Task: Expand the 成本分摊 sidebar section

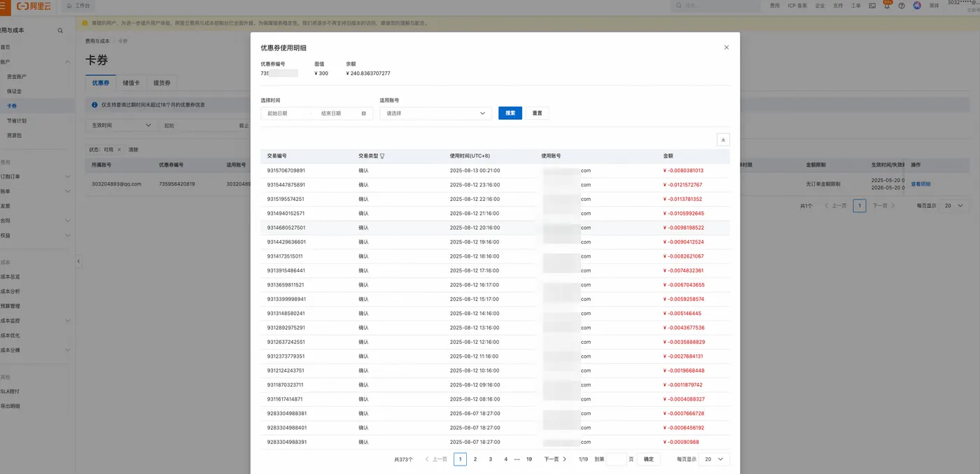Action: coord(67,350)
